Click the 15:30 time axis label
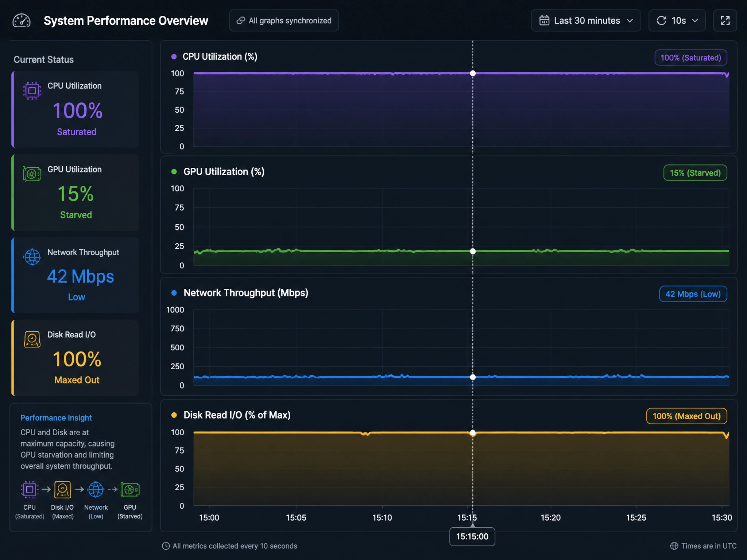This screenshot has width=747, height=560. click(722, 517)
